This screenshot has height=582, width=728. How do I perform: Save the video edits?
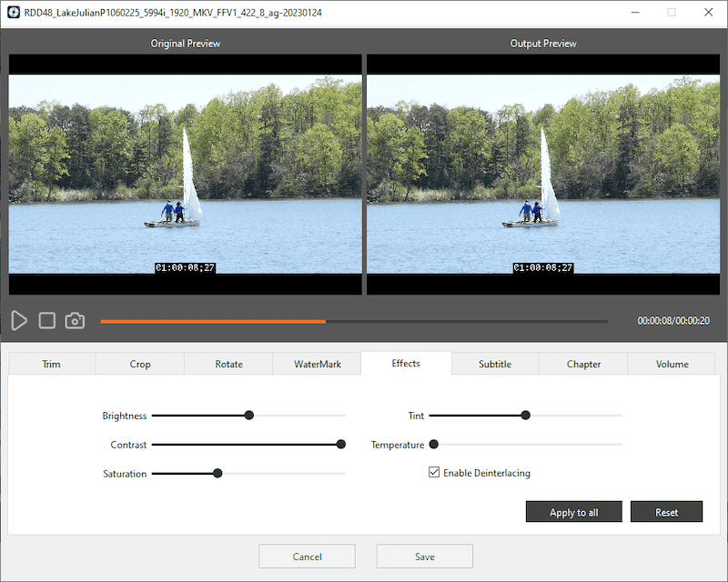coord(424,557)
